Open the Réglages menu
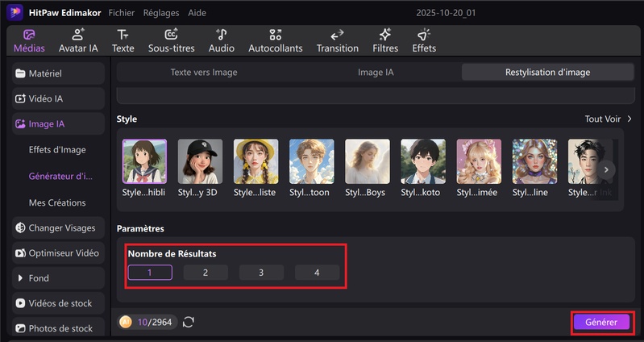This screenshot has height=342, width=644. [x=161, y=13]
